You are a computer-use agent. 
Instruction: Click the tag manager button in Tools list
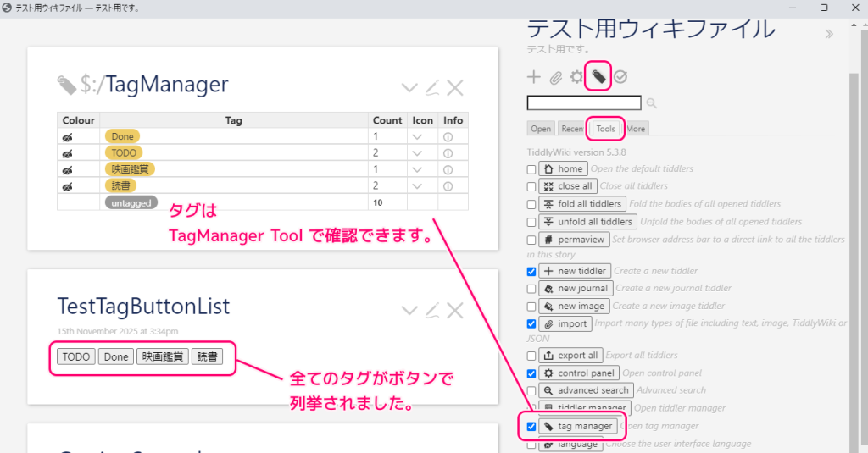pos(578,426)
